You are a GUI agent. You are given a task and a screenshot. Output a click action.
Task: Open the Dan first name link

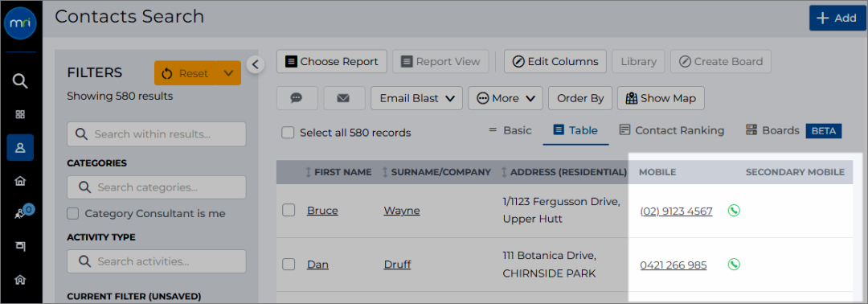pyautogui.click(x=317, y=265)
